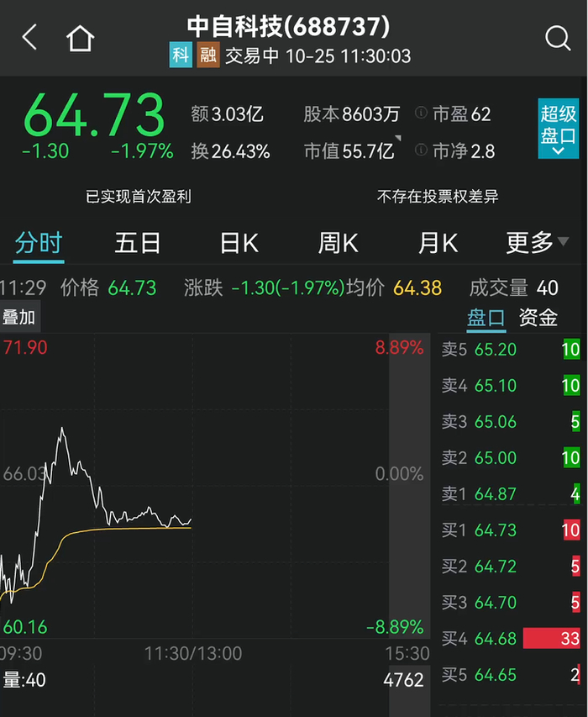Toggle 资金 capital flow view
Image resolution: width=588 pixels, height=717 pixels.
538,318
